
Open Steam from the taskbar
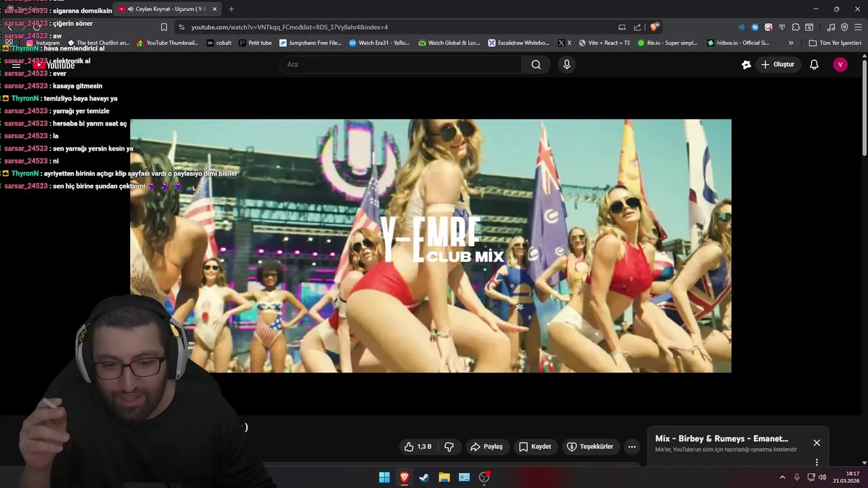(x=424, y=477)
